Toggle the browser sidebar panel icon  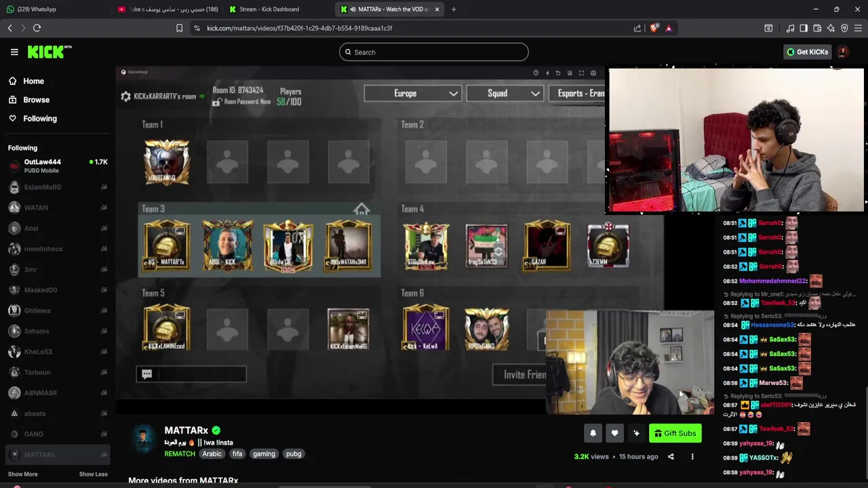tap(804, 28)
